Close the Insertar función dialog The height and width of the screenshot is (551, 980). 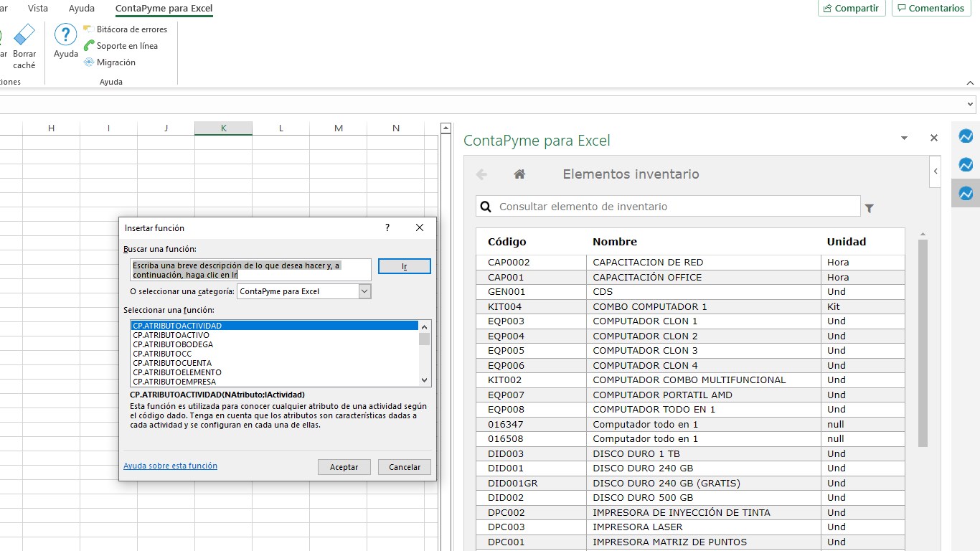coord(420,227)
